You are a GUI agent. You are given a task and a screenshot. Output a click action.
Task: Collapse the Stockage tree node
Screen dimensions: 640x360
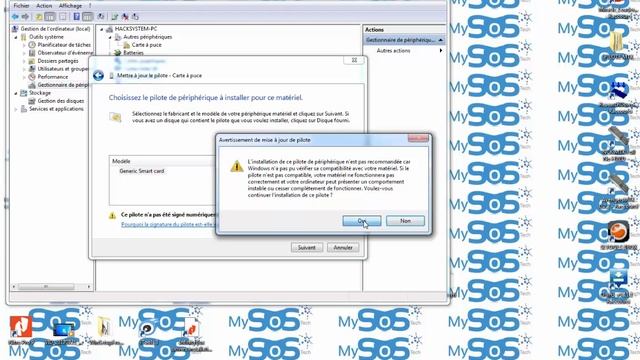[x=16, y=93]
